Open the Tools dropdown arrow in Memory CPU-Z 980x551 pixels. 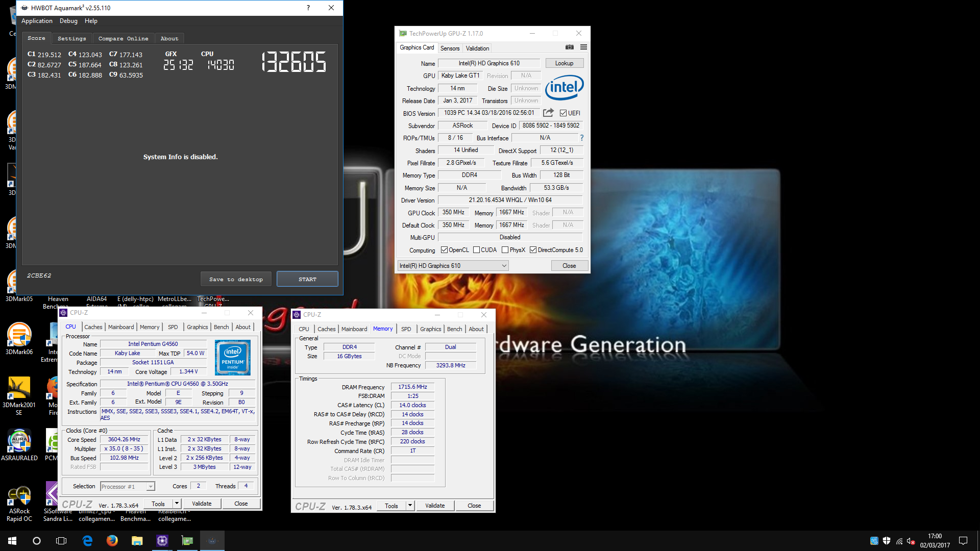click(409, 506)
